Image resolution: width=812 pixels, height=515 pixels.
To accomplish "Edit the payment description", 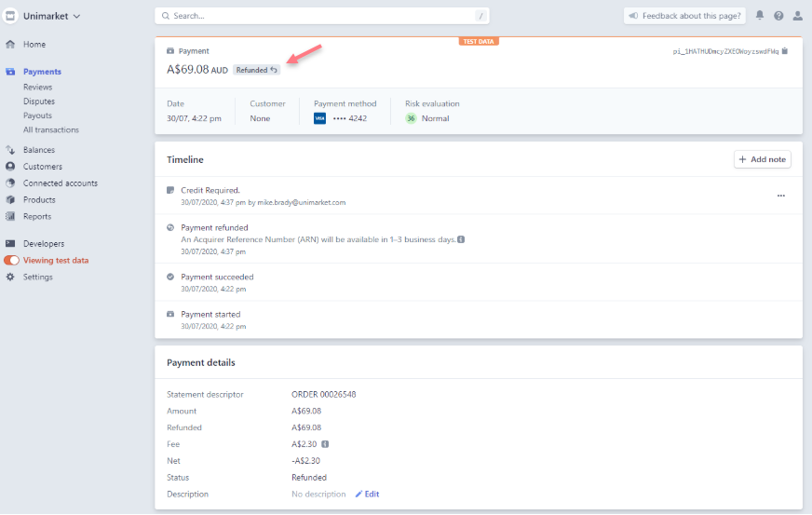I will (367, 495).
